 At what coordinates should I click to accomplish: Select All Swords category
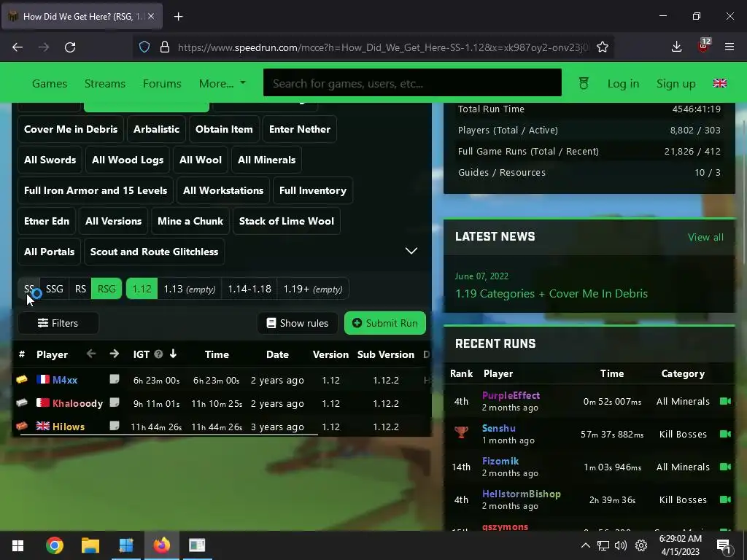click(50, 160)
